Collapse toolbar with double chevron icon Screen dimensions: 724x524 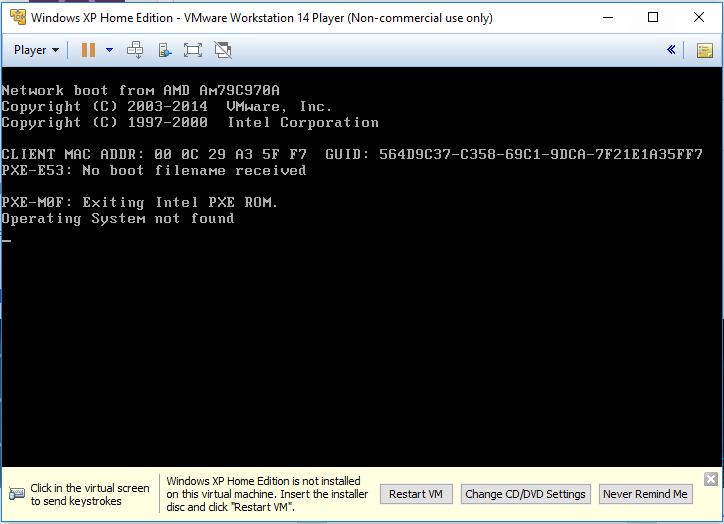coord(671,50)
